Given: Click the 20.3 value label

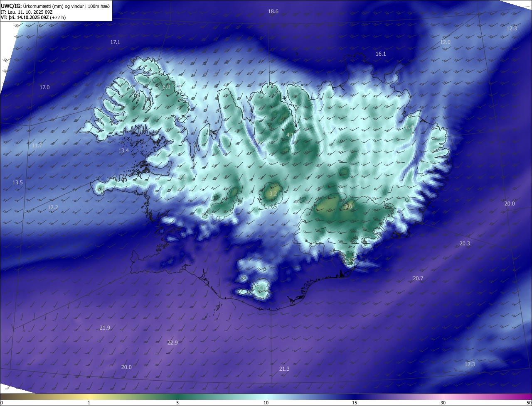Looking at the screenshot, I should pos(465,244).
